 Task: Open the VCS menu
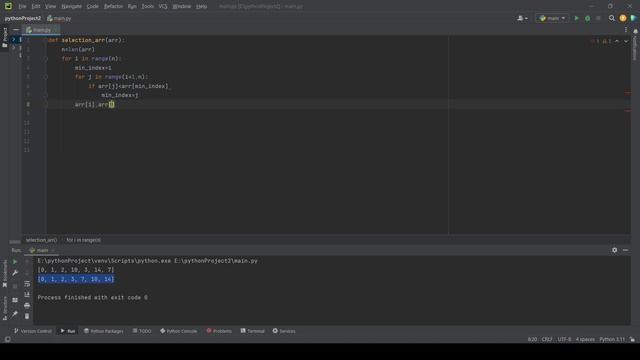coord(163,7)
